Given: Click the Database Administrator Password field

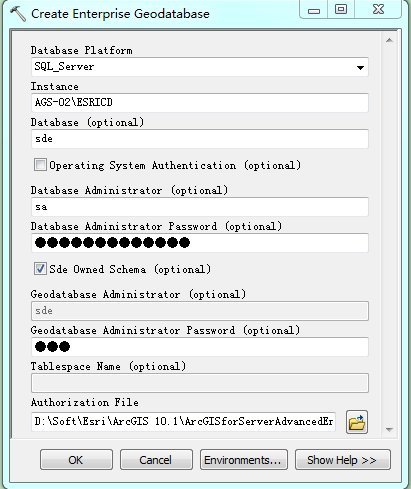Looking at the screenshot, I should point(200,243).
